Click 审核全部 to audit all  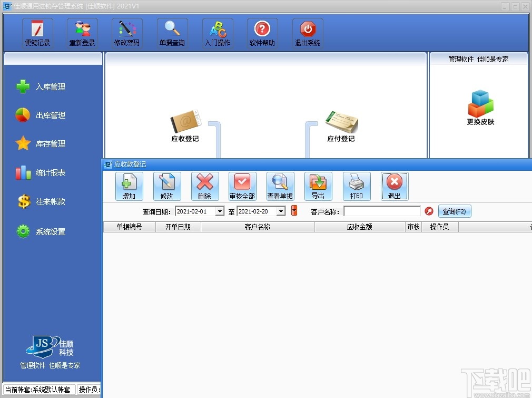click(x=242, y=187)
